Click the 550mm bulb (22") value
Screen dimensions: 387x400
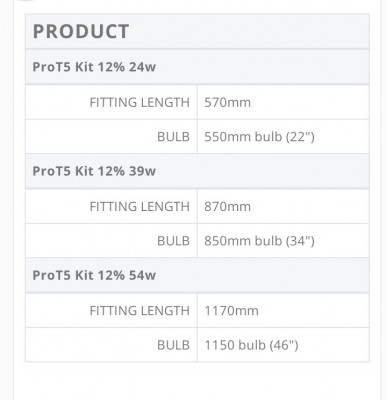259,137
